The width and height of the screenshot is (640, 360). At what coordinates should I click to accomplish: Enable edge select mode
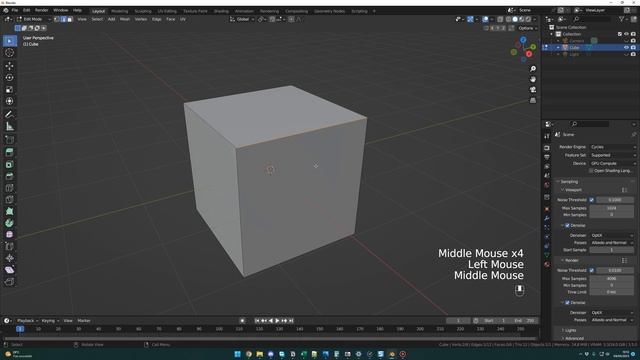[x=63, y=19]
